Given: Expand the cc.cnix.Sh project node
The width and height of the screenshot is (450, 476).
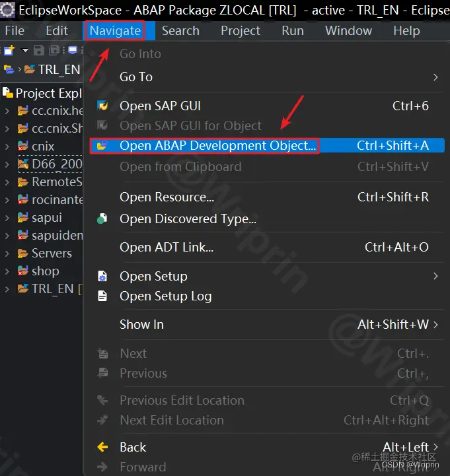Looking at the screenshot, I should click(x=7, y=129).
